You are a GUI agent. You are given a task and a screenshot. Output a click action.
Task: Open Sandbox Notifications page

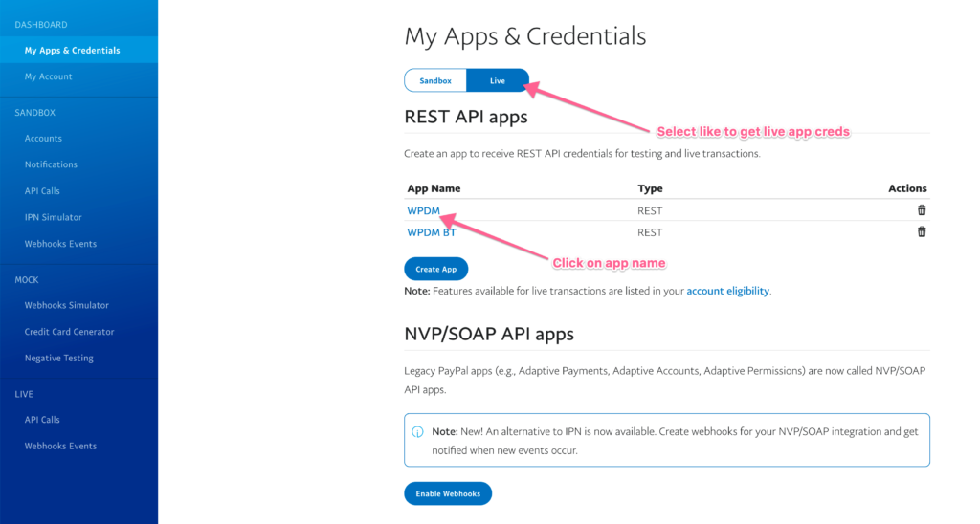(x=52, y=164)
